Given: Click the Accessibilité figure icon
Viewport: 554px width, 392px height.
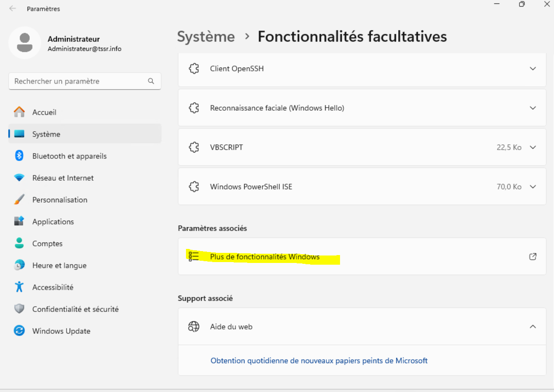Looking at the screenshot, I should (19, 287).
